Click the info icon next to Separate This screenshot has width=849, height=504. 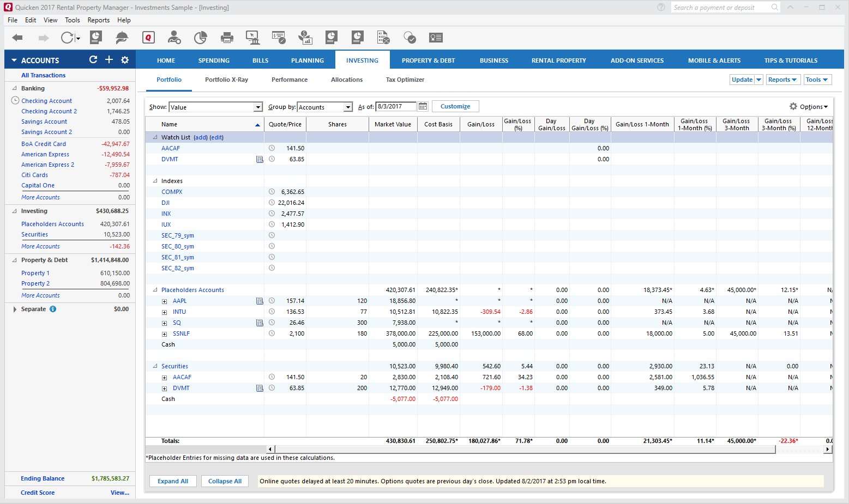(53, 309)
